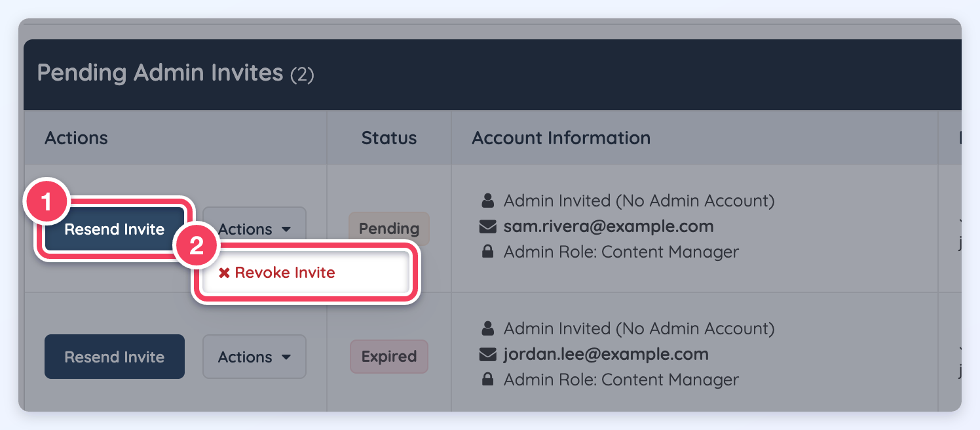
Task: Open Actions dropdown in jordan.lee row
Action: (254, 357)
